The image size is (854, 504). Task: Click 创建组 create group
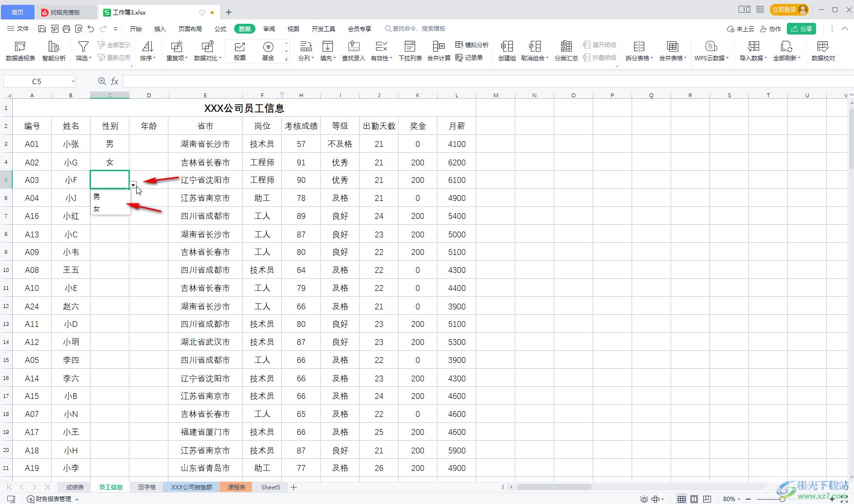pyautogui.click(x=507, y=51)
